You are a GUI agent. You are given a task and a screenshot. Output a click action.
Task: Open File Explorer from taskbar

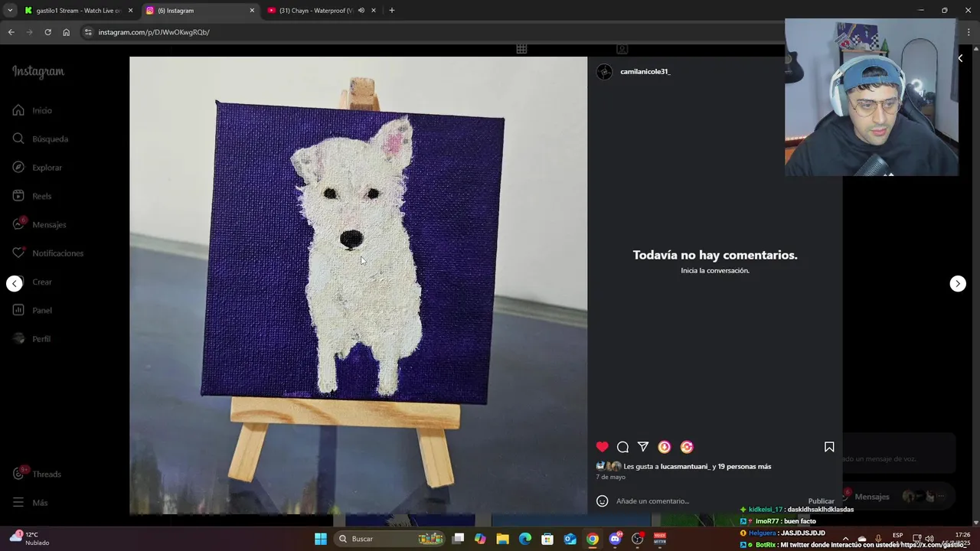(x=502, y=539)
